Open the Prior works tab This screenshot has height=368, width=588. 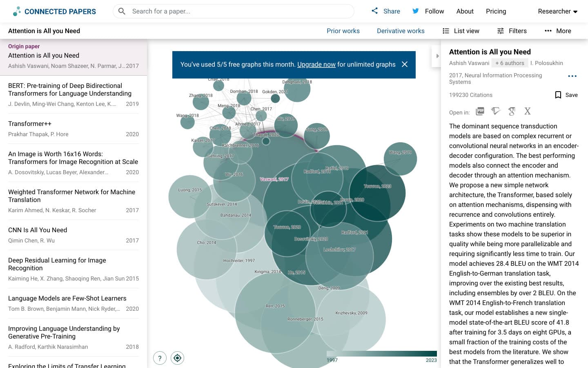343,31
